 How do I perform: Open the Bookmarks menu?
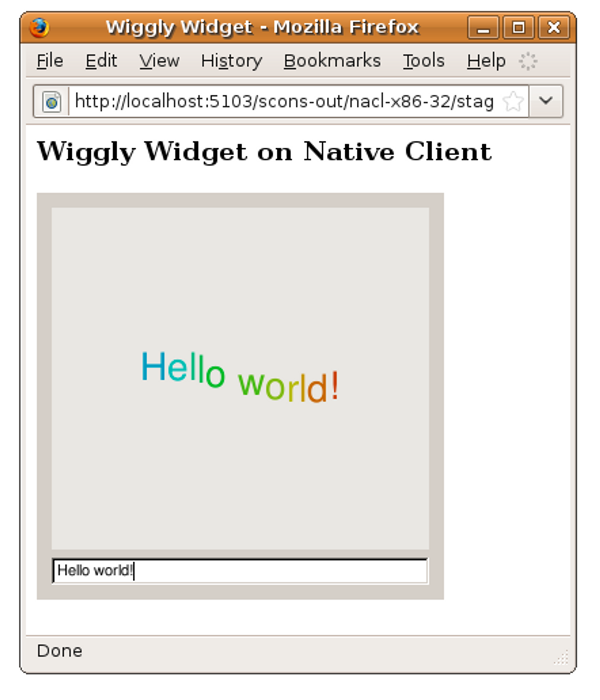point(332,61)
